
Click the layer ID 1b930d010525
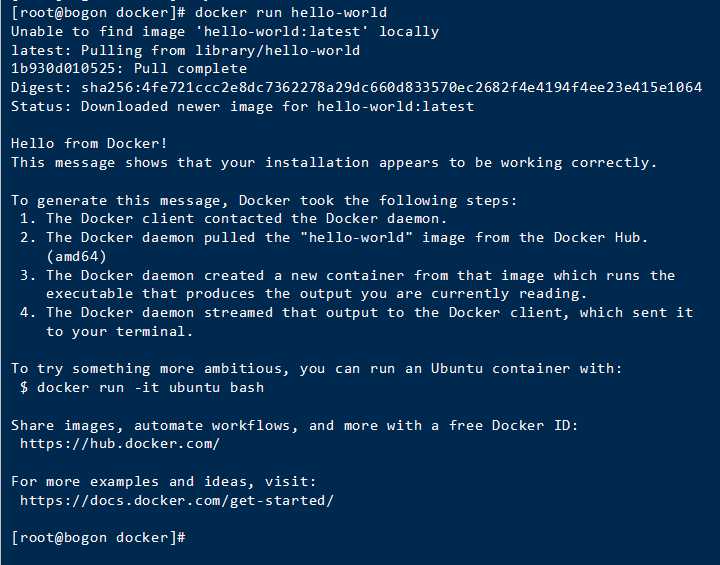63,68
